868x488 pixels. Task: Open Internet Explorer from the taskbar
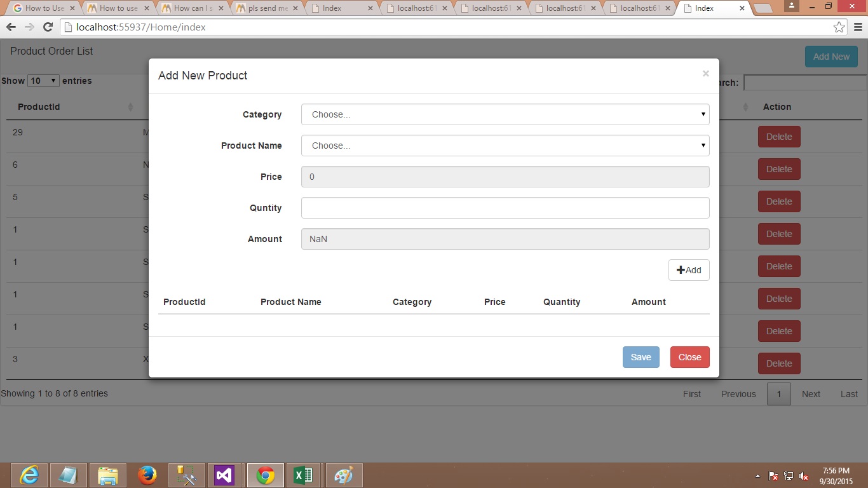click(x=29, y=475)
